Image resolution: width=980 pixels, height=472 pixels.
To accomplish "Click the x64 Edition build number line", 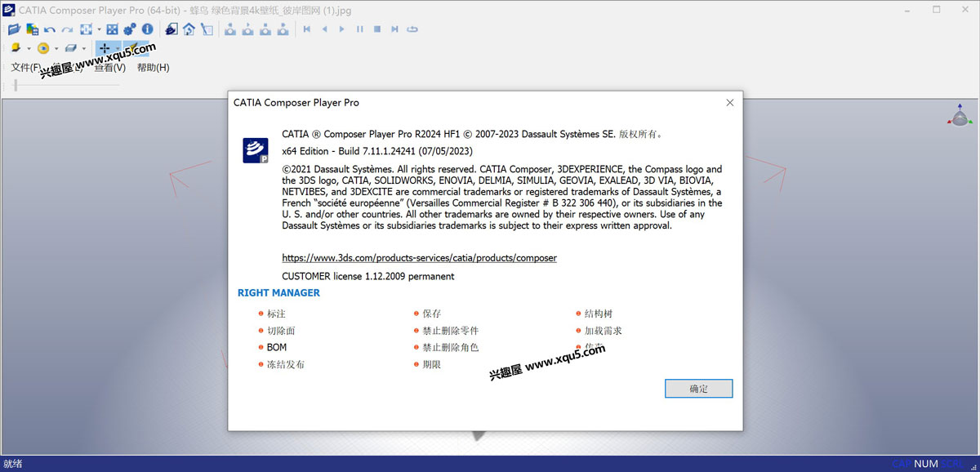I will pyautogui.click(x=377, y=151).
